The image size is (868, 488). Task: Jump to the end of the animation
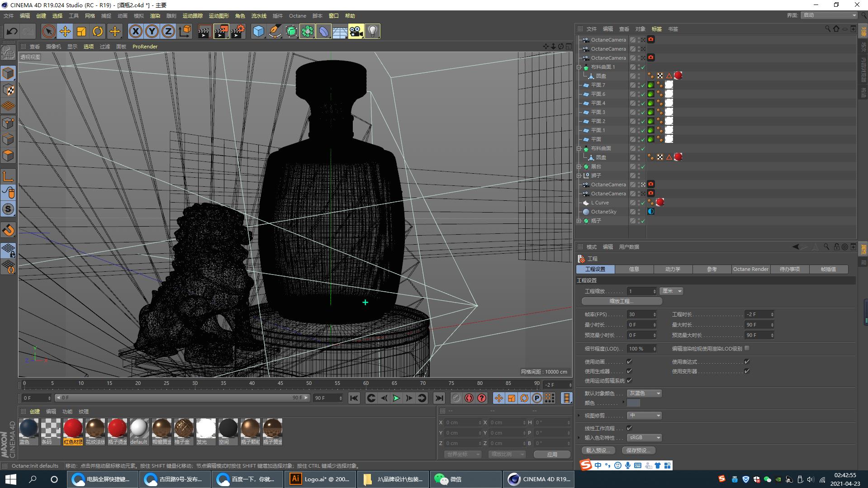tap(439, 398)
